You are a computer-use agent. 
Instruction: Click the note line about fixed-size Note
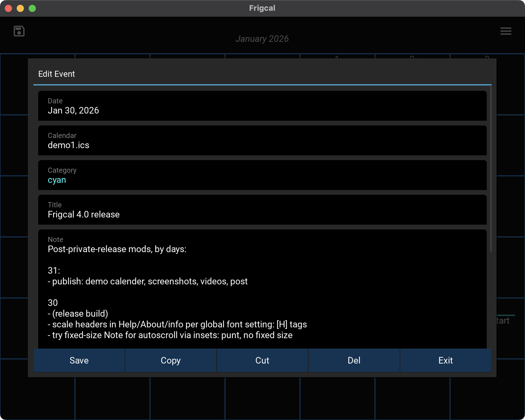click(x=170, y=335)
